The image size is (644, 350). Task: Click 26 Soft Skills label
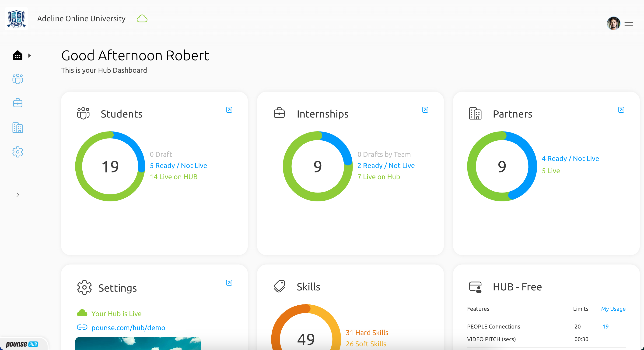coord(366,344)
